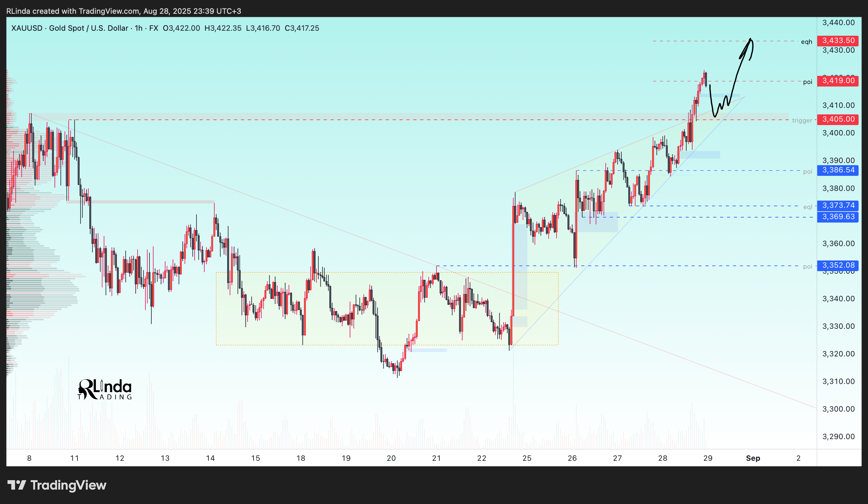The height and width of the screenshot is (504, 868).
Task: Click the 3,405.00 trigger price label
Action: 838,119
